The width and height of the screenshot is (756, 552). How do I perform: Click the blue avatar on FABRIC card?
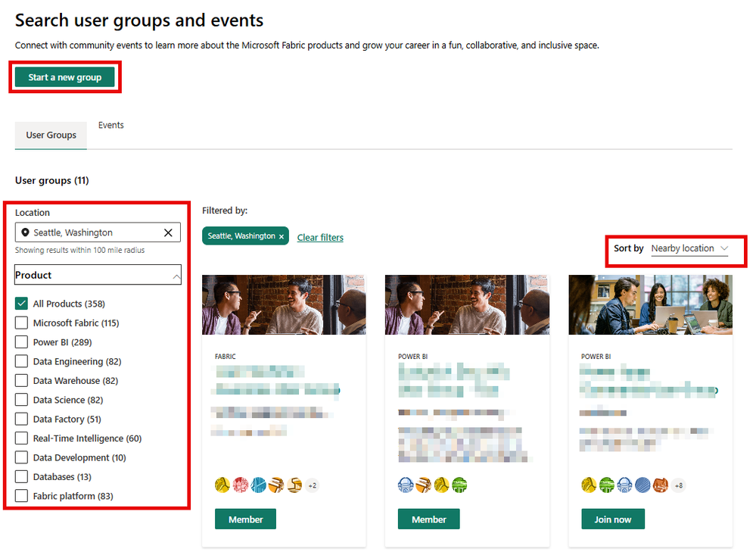click(258, 485)
